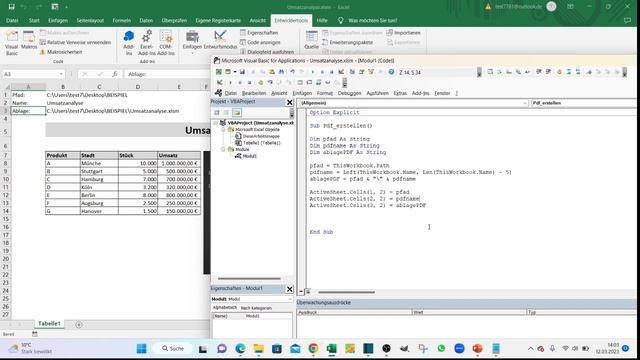This screenshot has height=360, width=640.
Task: Open PowerPoint from the taskbar
Action: pyautogui.click(x=477, y=349)
